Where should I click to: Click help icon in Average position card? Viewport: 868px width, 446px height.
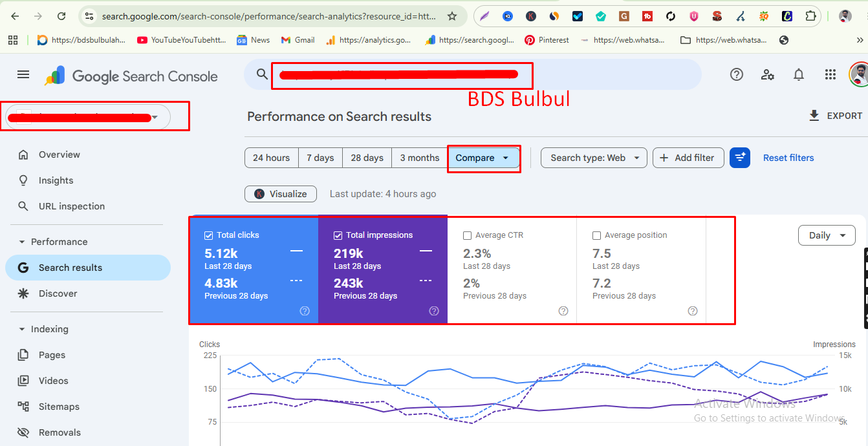[693, 311]
